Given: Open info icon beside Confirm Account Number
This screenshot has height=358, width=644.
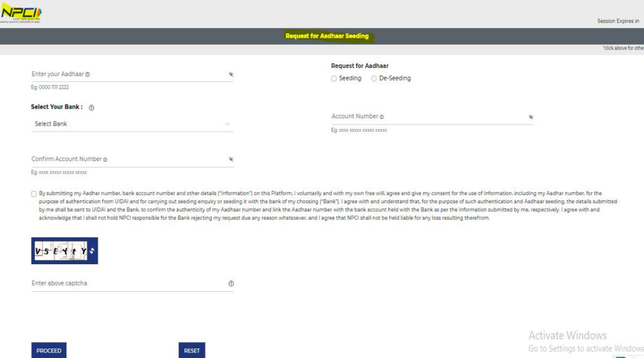Looking at the screenshot, I should [105, 159].
